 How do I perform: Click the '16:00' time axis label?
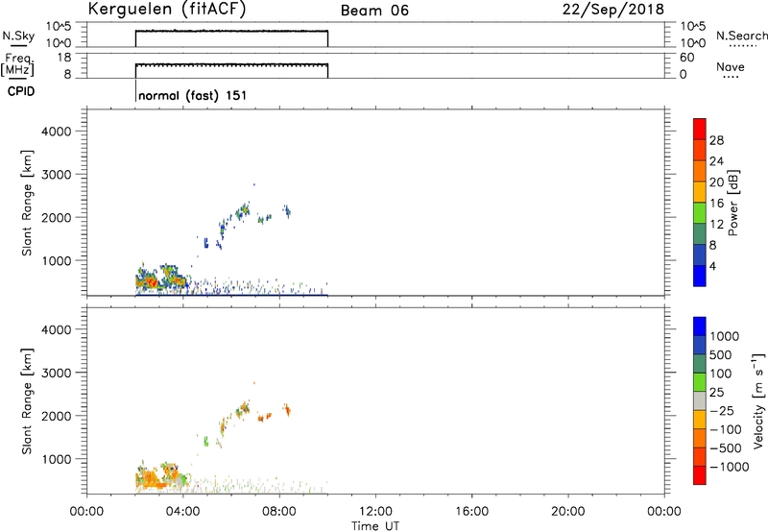[x=471, y=512]
